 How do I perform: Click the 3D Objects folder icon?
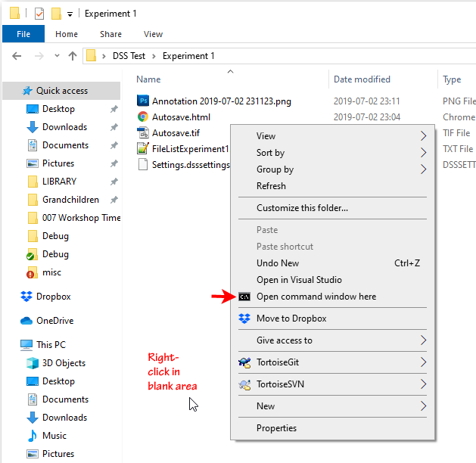click(x=33, y=363)
